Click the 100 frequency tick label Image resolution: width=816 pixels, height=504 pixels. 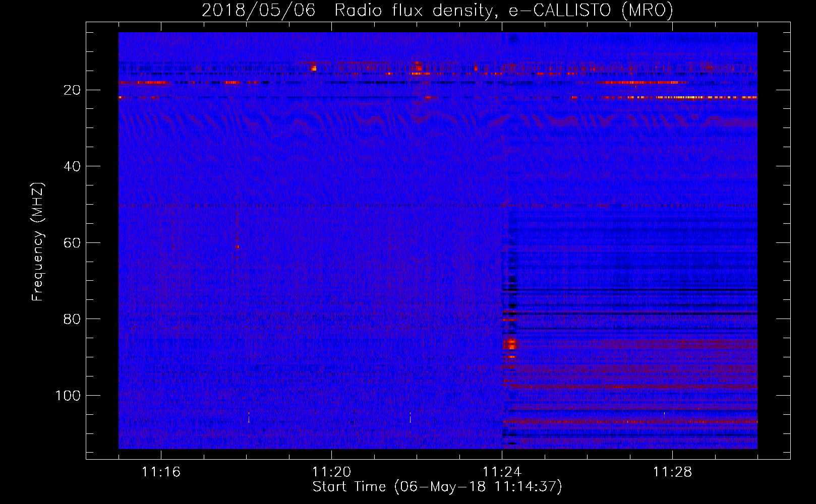click(x=68, y=396)
